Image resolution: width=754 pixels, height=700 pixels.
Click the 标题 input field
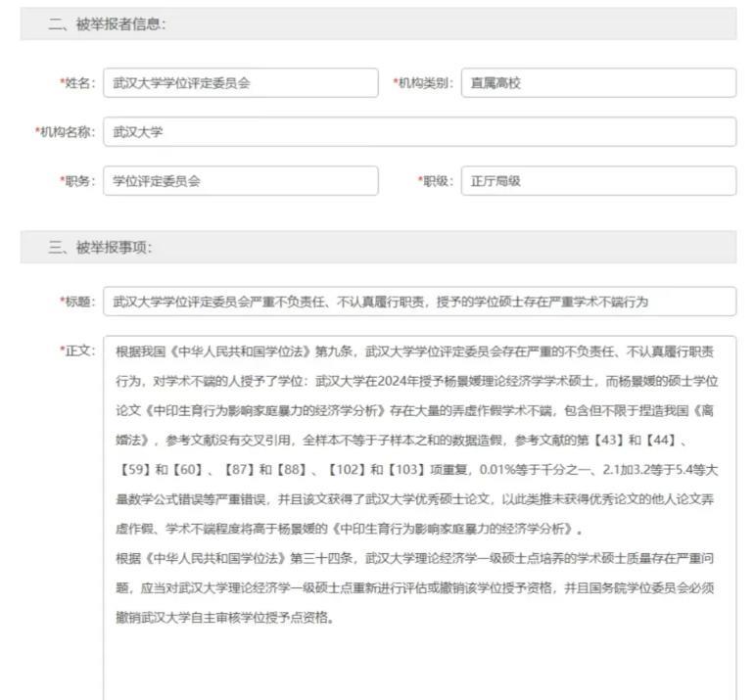coord(419,302)
